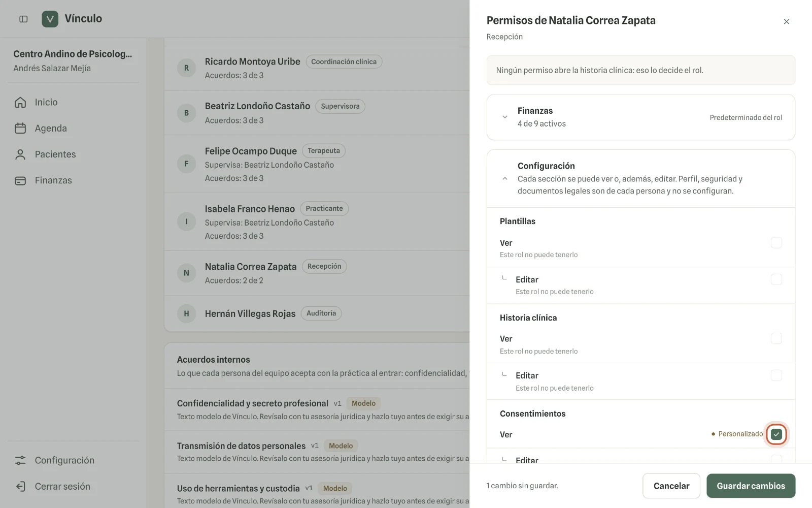Image resolution: width=812 pixels, height=508 pixels.
Task: Expand the Finanzas permissions section
Action: pos(640,117)
